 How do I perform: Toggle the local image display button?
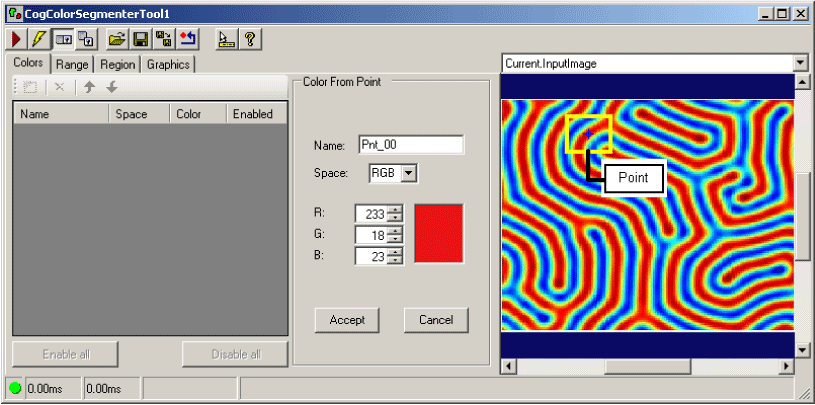(x=63, y=39)
